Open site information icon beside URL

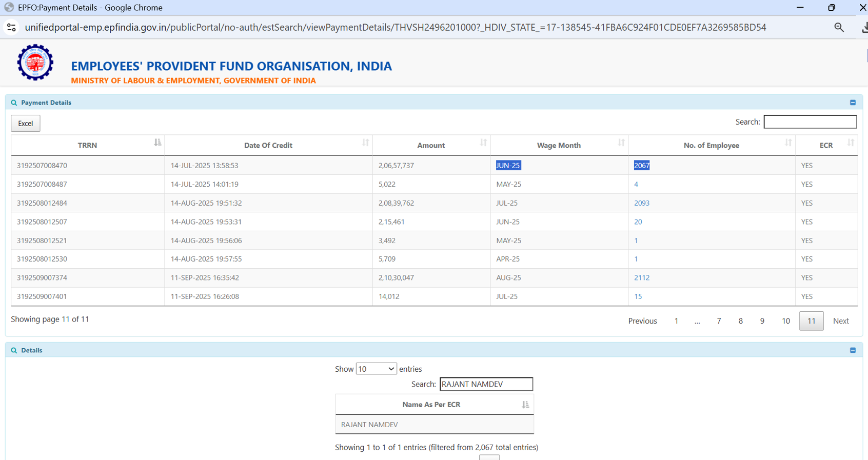click(11, 28)
